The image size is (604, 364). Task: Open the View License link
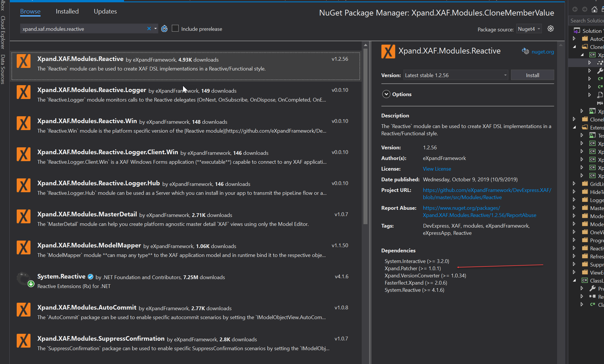click(437, 169)
